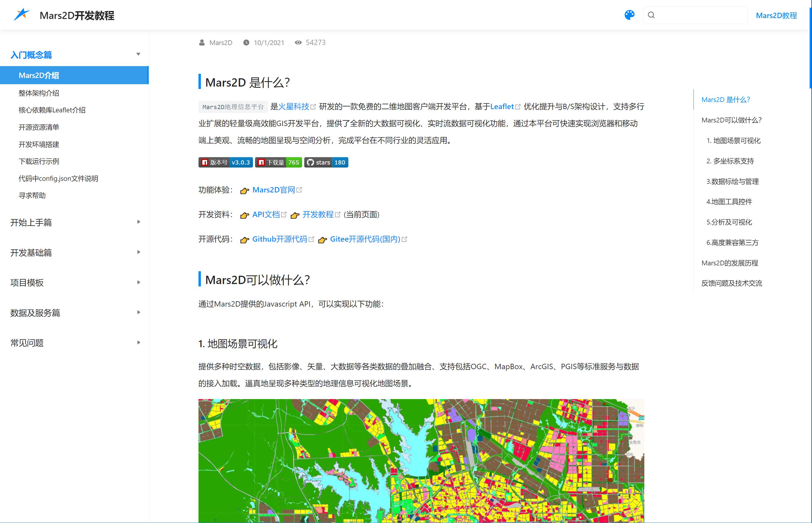Viewport: 812px width, 523px height.
Task: Follow the 火星科技 link
Action: [294, 107]
